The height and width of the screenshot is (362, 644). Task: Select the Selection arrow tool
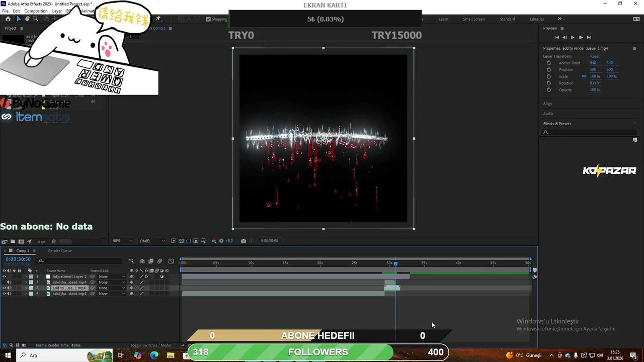tap(19, 19)
